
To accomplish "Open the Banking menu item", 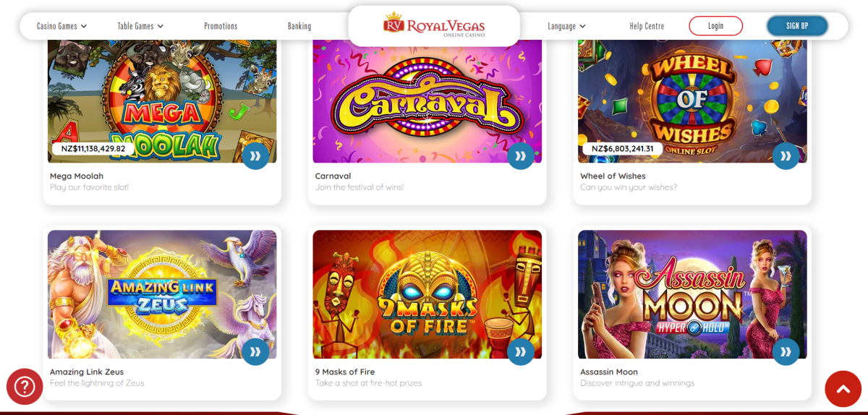I will [x=299, y=26].
